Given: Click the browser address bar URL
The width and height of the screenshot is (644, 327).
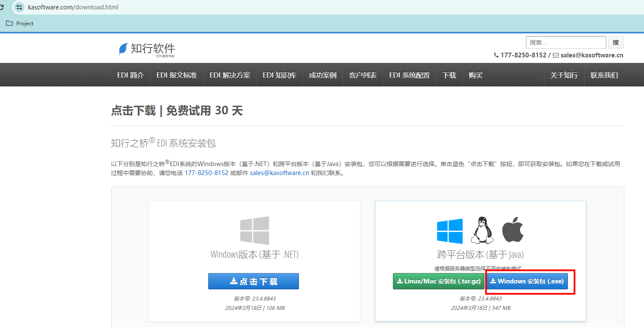Looking at the screenshot, I should pos(73,7).
